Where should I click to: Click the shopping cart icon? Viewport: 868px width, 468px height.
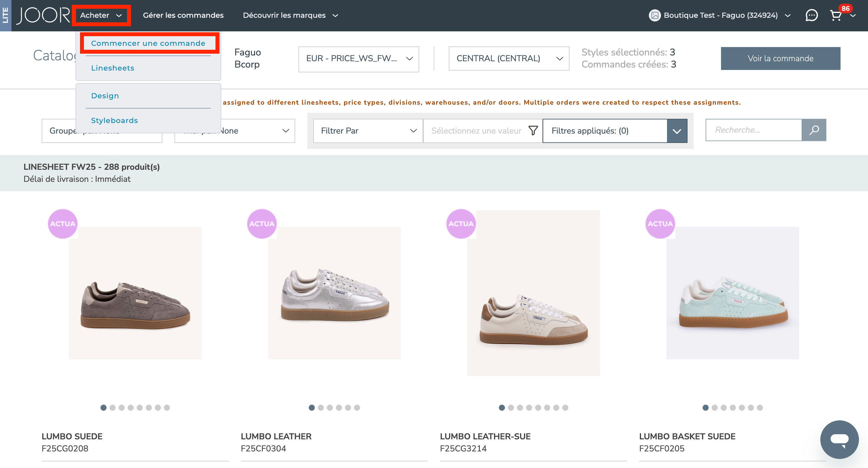point(836,15)
